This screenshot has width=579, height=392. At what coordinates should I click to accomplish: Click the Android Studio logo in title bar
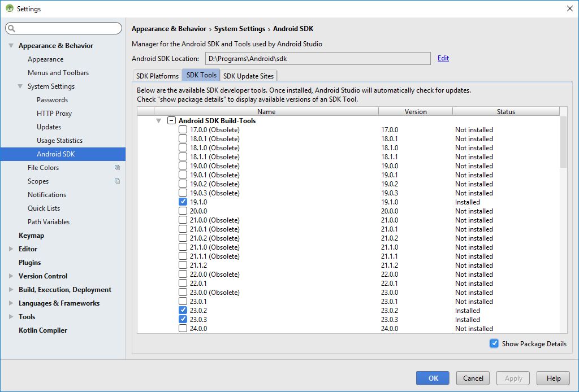pos(10,8)
